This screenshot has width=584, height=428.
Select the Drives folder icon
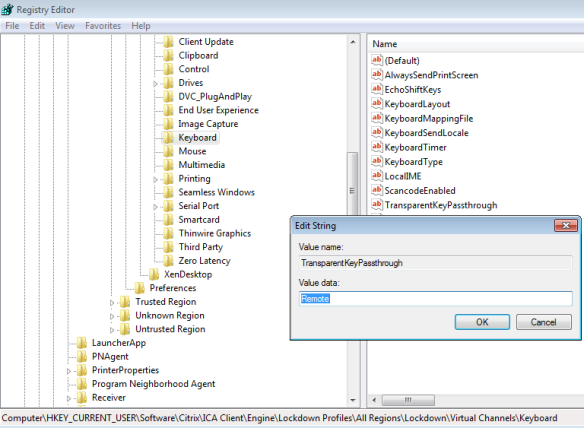168,83
